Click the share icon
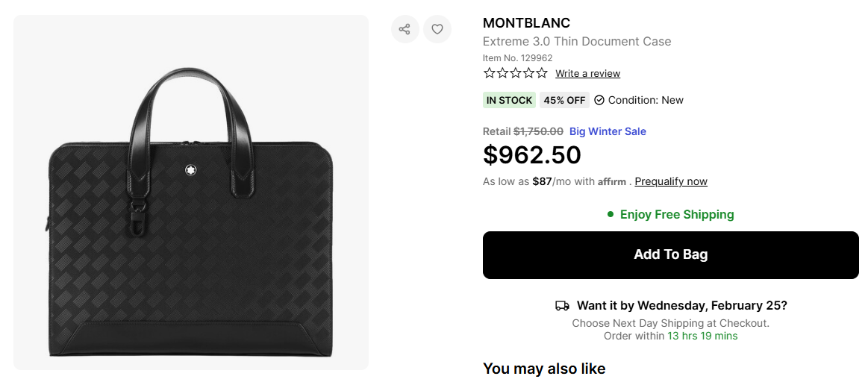This screenshot has width=868, height=382. [405, 29]
